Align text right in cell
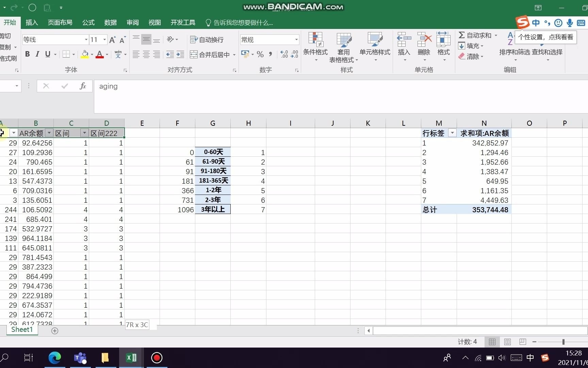This screenshot has height=368, width=588. [157, 55]
